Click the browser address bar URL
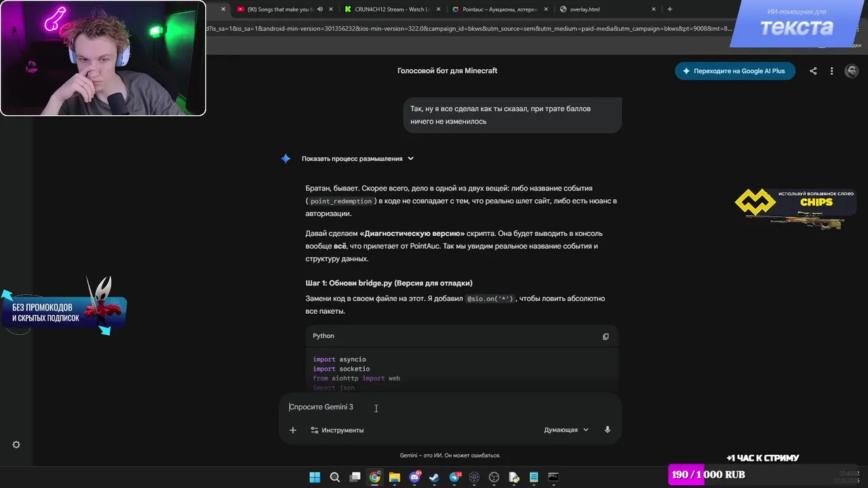This screenshot has width=868, height=488. pyautogui.click(x=468, y=28)
